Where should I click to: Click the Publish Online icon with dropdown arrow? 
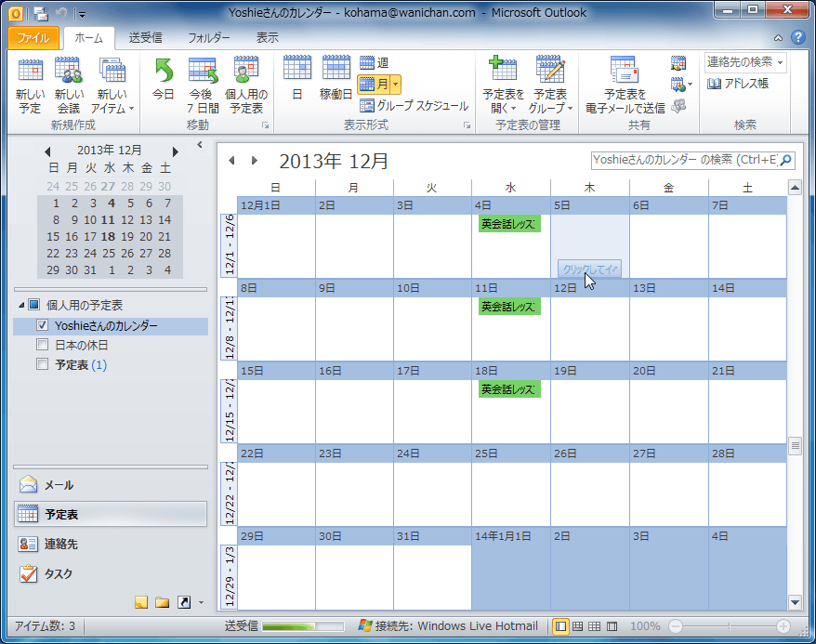pos(680,85)
